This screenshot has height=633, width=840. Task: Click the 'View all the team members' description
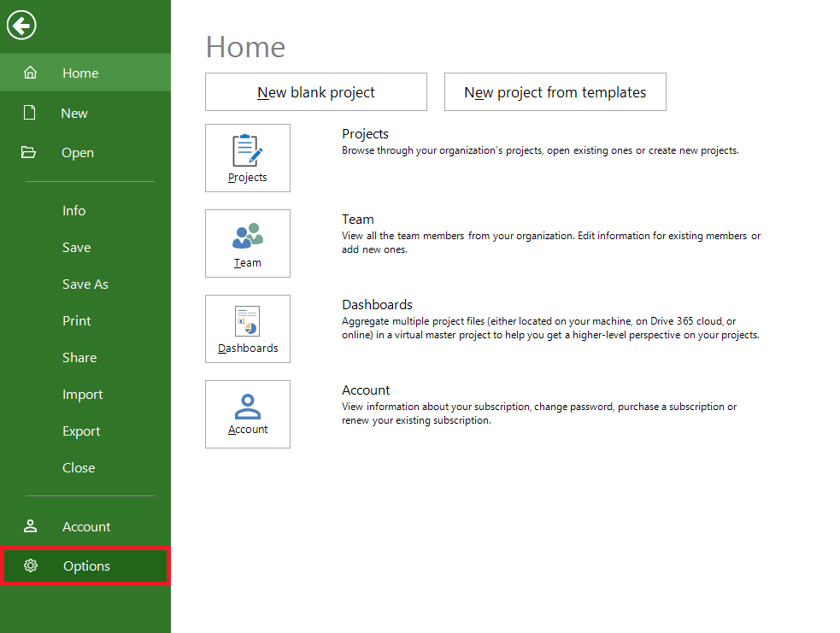(x=551, y=243)
